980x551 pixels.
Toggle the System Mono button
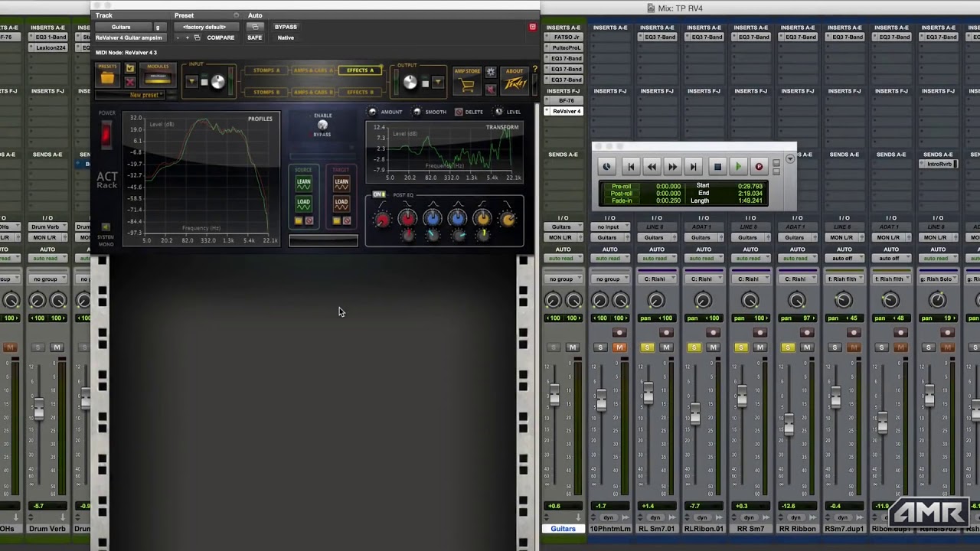[106, 227]
